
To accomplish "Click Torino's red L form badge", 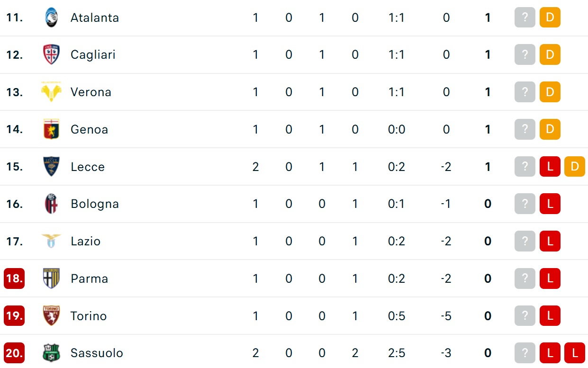I will (x=550, y=316).
